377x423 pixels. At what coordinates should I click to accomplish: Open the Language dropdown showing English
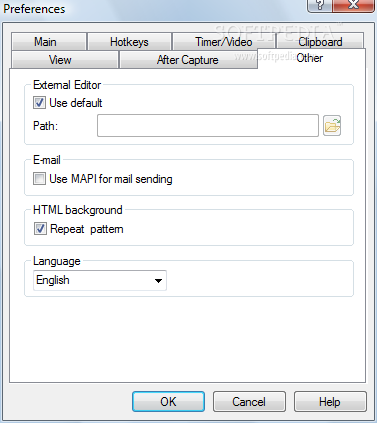click(100, 280)
